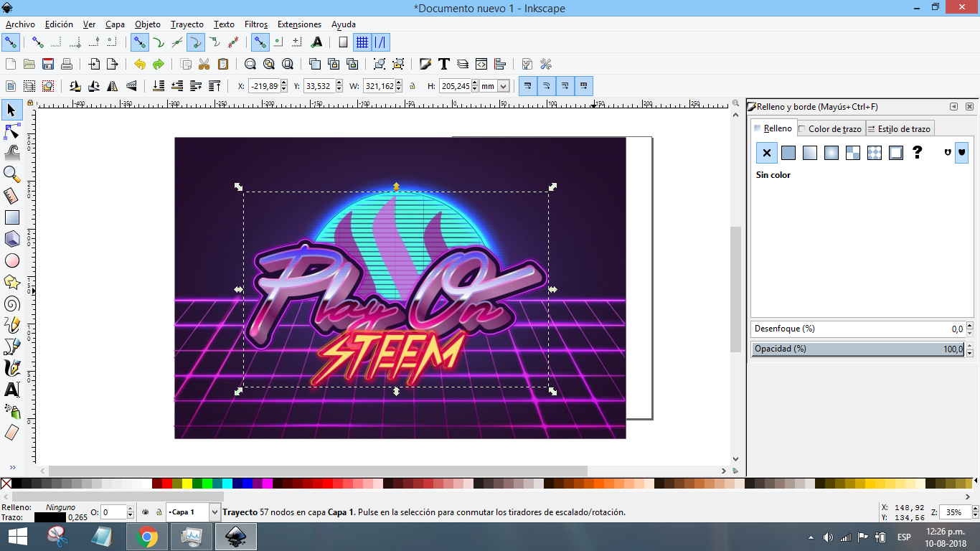Select the Tweak tool

(11, 152)
